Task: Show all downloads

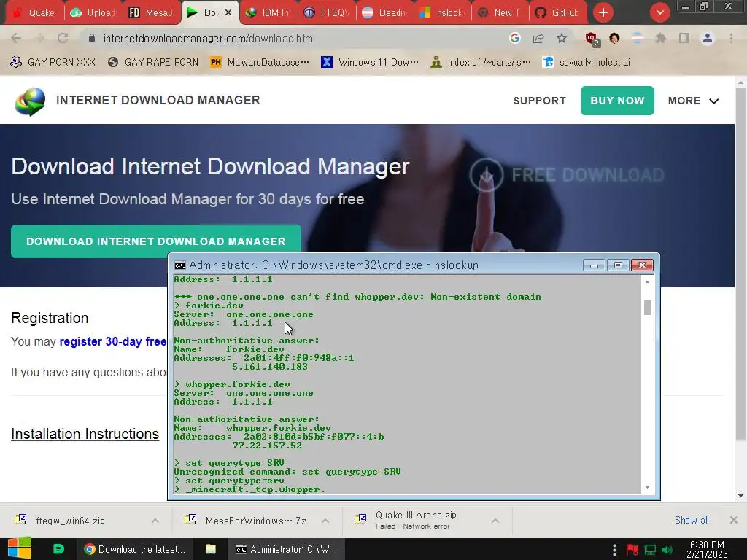Action: (692, 520)
